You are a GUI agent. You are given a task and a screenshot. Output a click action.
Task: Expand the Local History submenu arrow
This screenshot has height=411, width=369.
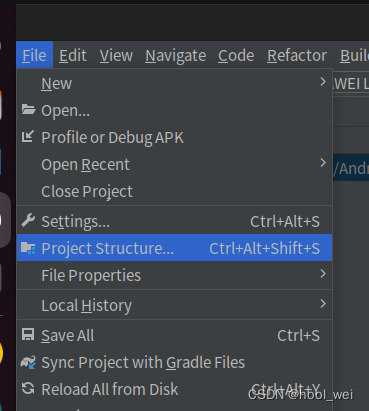tap(323, 304)
